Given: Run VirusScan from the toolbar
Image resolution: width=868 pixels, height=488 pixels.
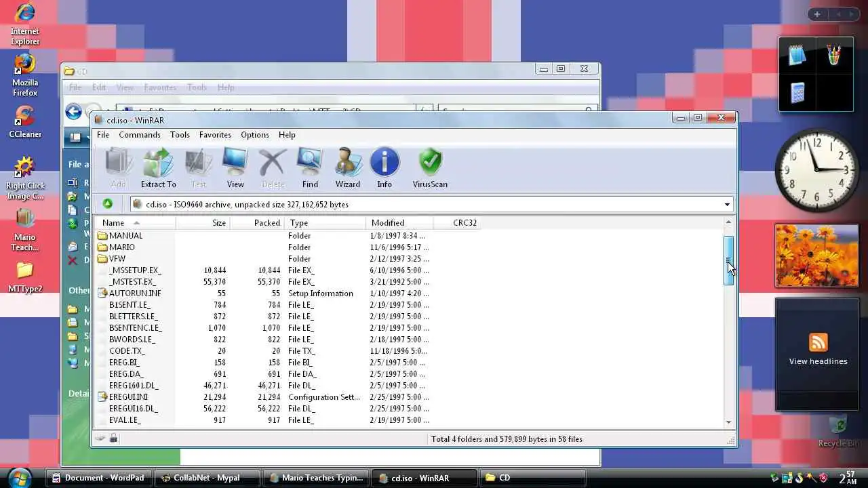Looking at the screenshot, I should point(430,168).
